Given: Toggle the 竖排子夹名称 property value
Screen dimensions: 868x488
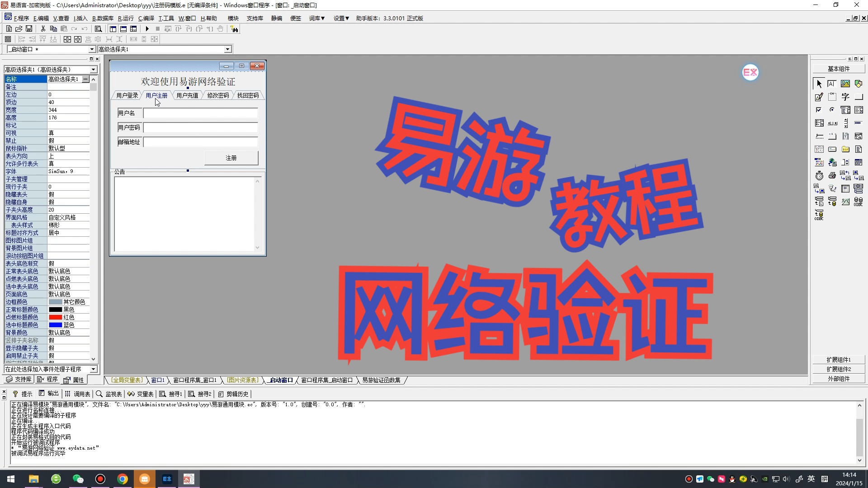Looking at the screenshot, I should pyautogui.click(x=68, y=340).
